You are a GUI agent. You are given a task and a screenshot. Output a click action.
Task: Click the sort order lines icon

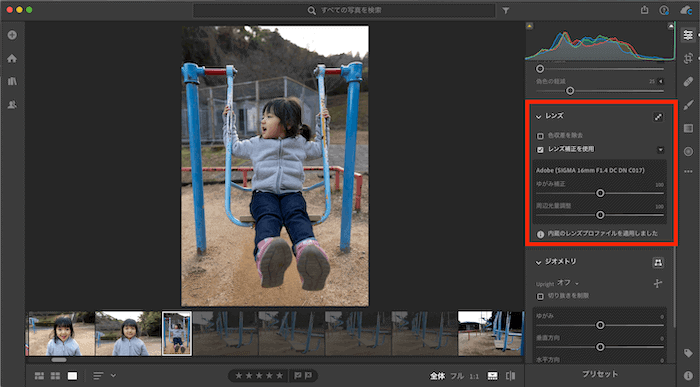(98, 376)
